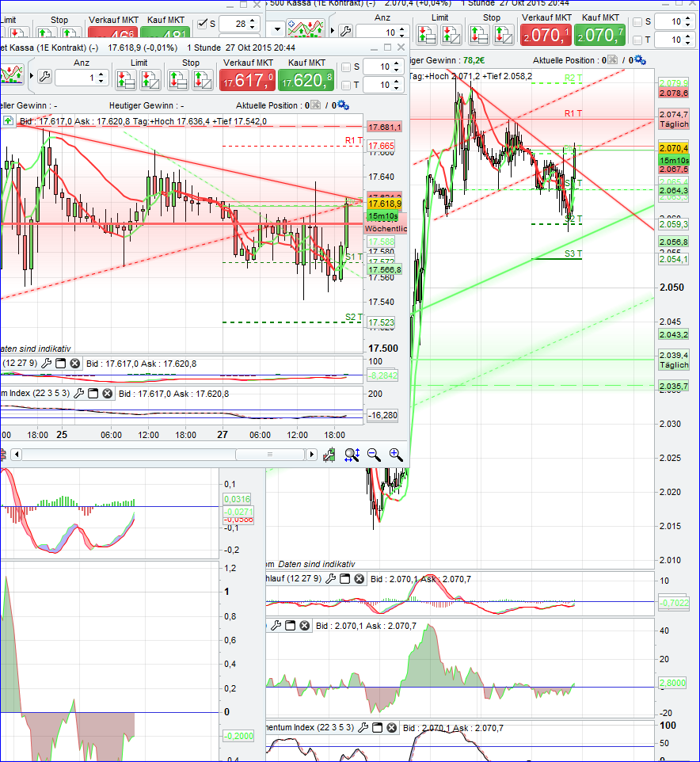Click the dynamic zoom magnifier-with-arrows icon
Screen dimensions: 700x762
(350, 455)
